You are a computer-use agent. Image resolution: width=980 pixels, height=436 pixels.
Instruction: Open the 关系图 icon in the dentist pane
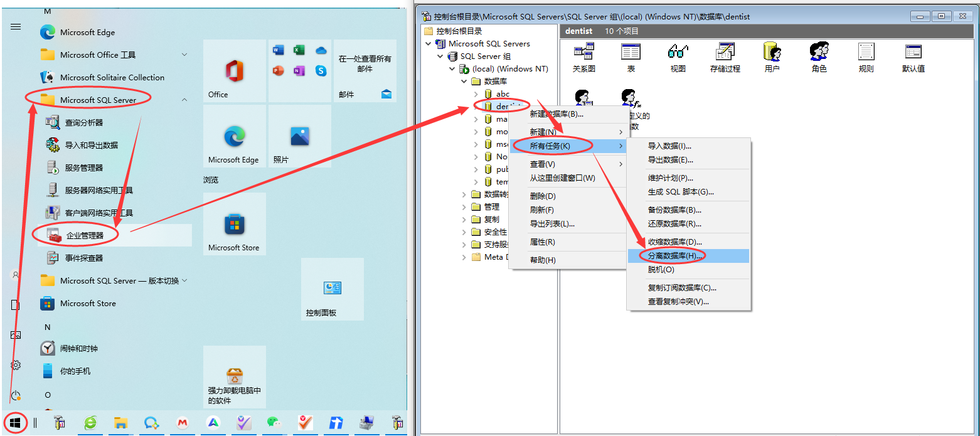click(x=583, y=58)
